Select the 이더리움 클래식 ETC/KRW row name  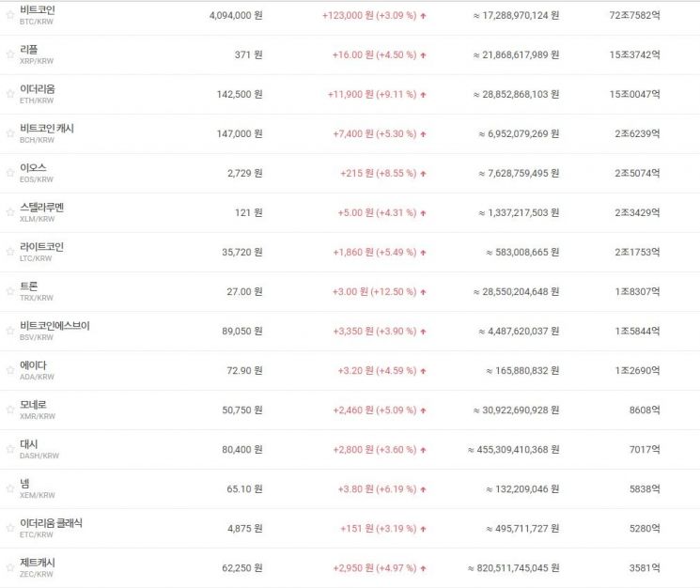click(x=51, y=528)
